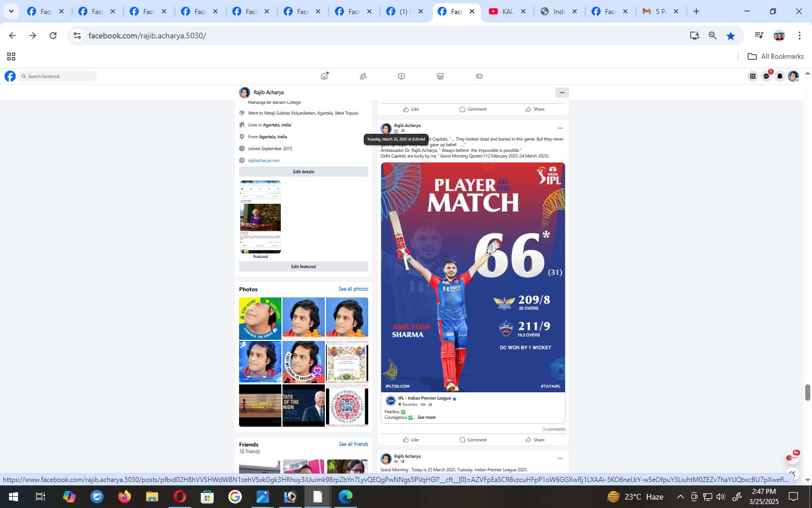Open Facebook notifications bell
812x508 pixels.
(x=780, y=76)
